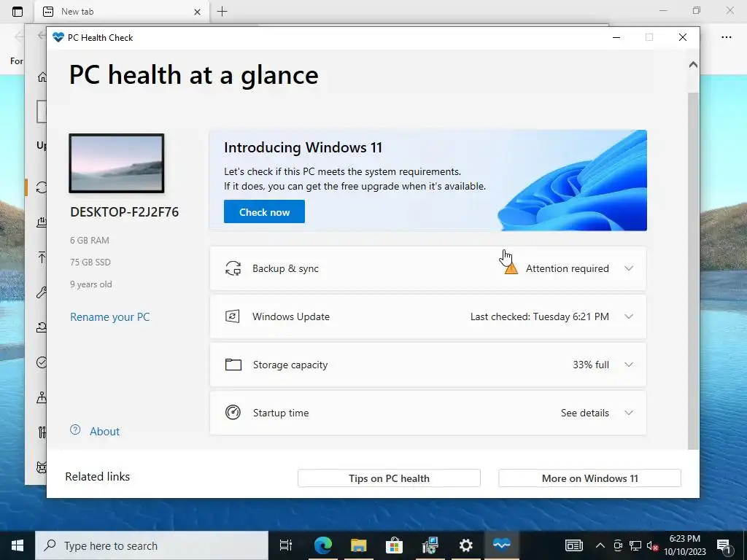The image size is (747, 560).
Task: Click the Meet Now camera tray icon
Action: pos(618,545)
